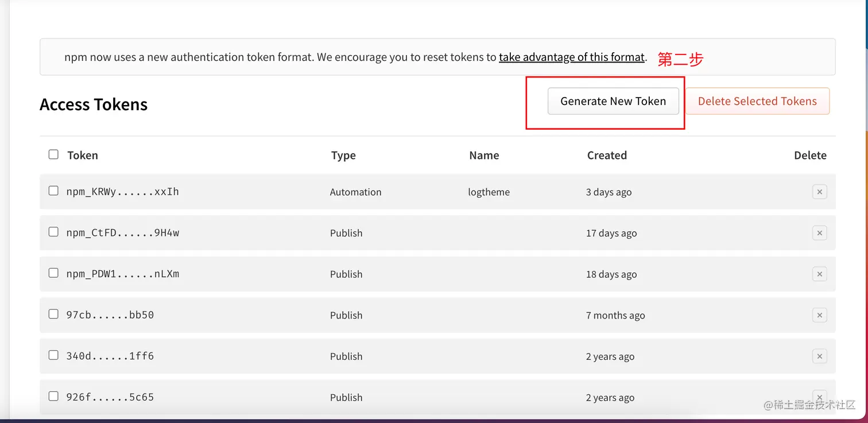Click the '7 months ago' created cell
The width and height of the screenshot is (868, 423).
pos(615,315)
